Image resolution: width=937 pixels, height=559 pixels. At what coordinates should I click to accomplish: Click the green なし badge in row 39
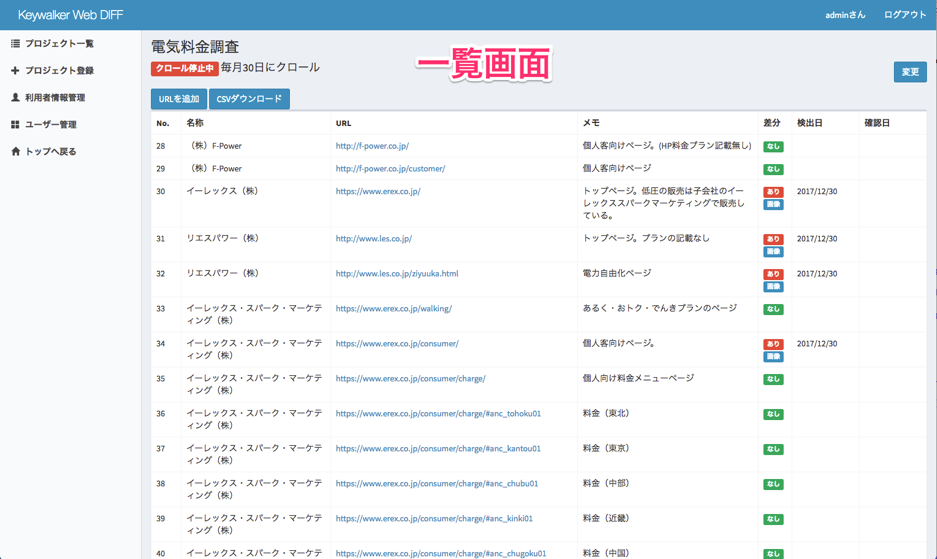click(x=773, y=520)
